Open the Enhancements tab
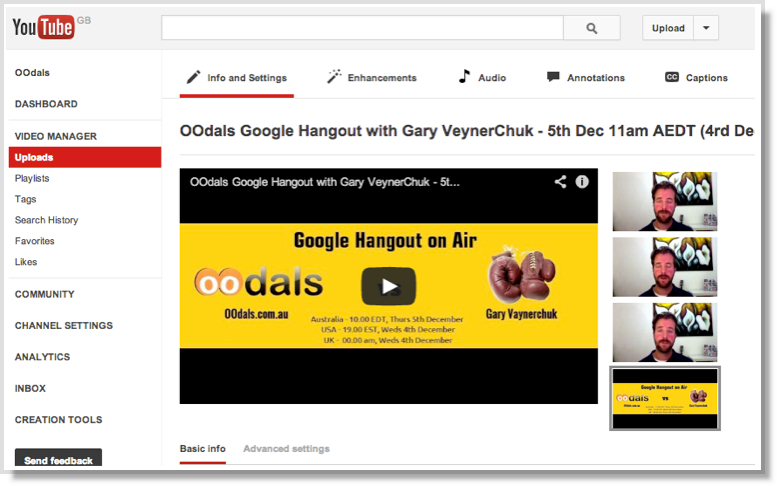The height and width of the screenshot is (486, 777). coord(372,78)
